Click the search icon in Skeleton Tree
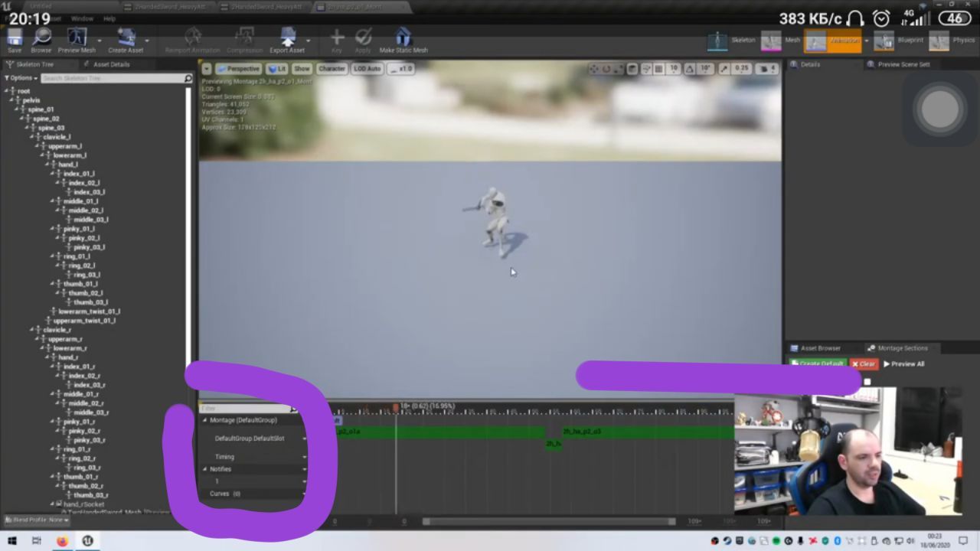 coord(188,78)
